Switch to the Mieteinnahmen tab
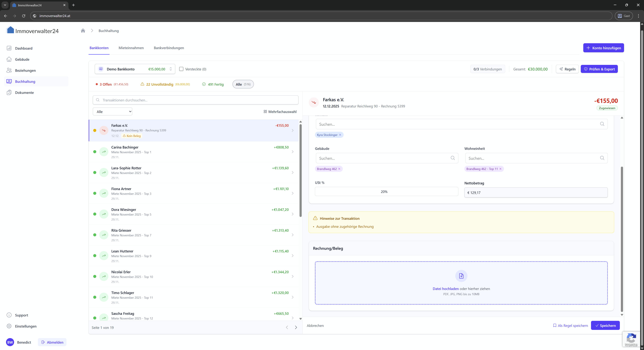644x350 pixels. pos(131,48)
